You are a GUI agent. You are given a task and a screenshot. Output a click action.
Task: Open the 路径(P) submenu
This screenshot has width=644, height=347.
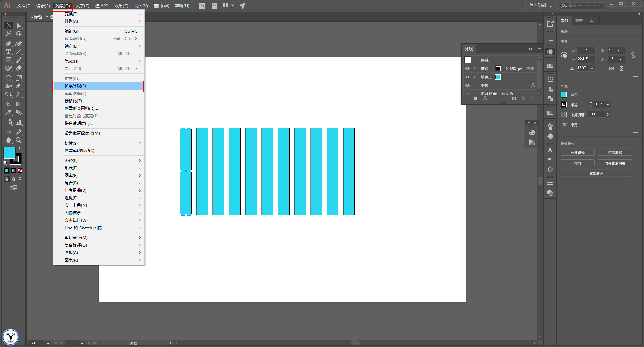98,161
